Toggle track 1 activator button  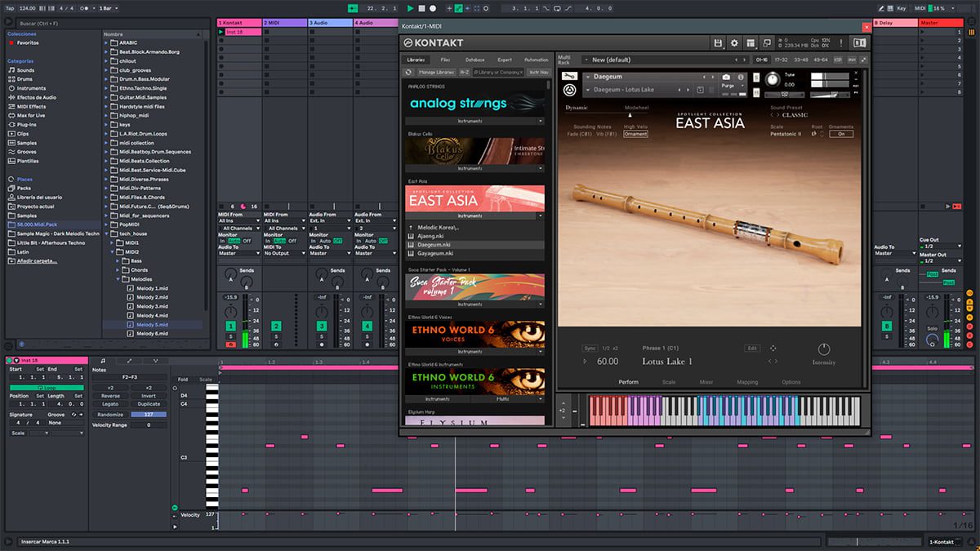[x=230, y=327]
